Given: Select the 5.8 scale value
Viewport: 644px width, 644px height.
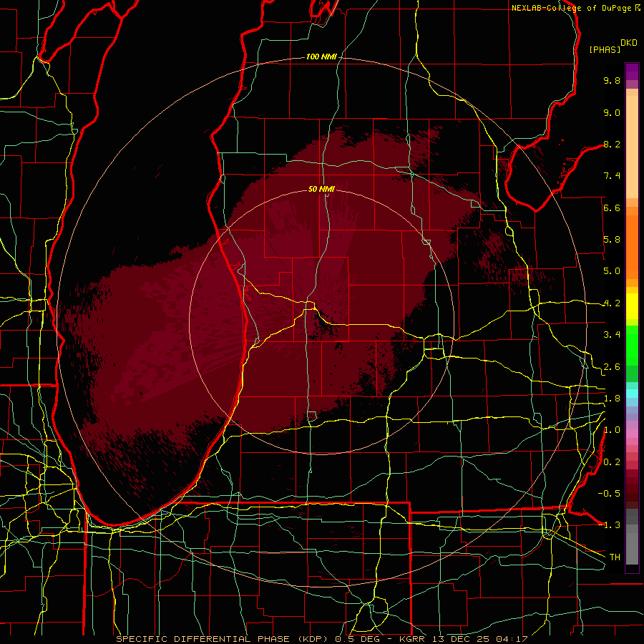Looking at the screenshot, I should coord(612,240).
